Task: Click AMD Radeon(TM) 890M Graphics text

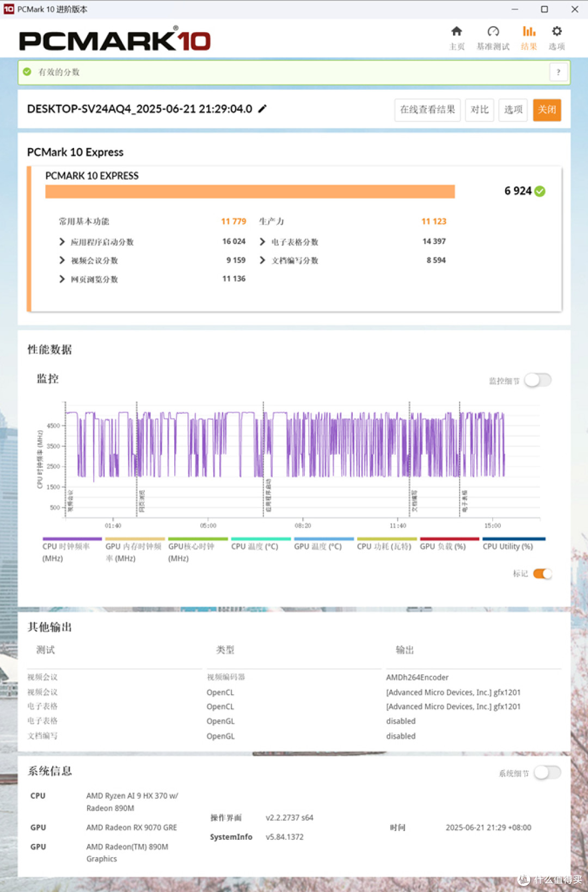Action: [x=127, y=853]
